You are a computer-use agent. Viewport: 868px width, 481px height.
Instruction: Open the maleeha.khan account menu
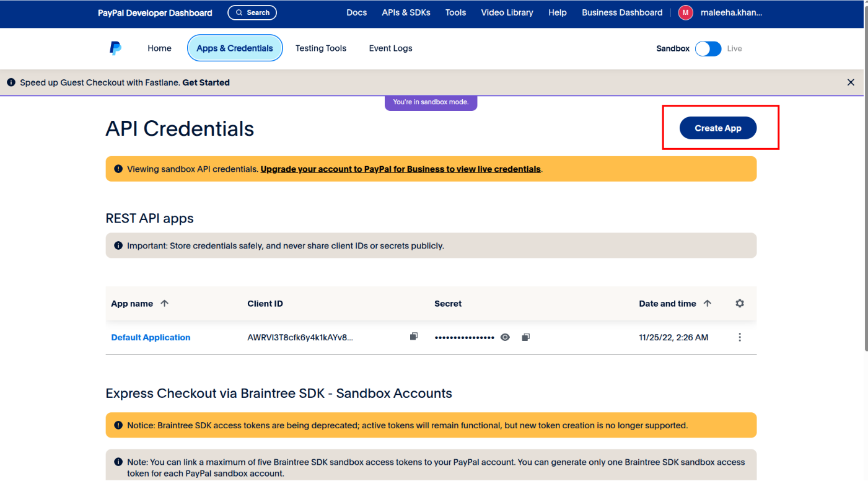pyautogui.click(x=731, y=12)
